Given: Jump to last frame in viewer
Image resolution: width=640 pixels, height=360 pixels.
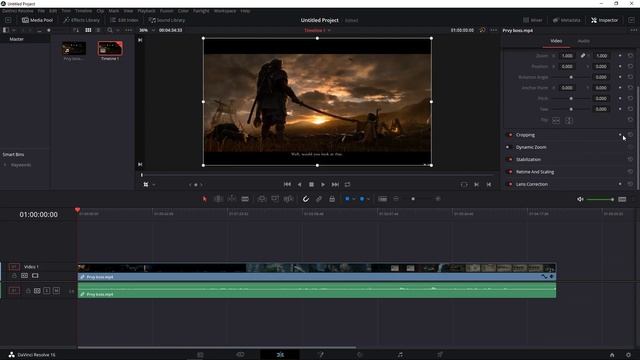Looking at the screenshot, I should coord(335,184).
